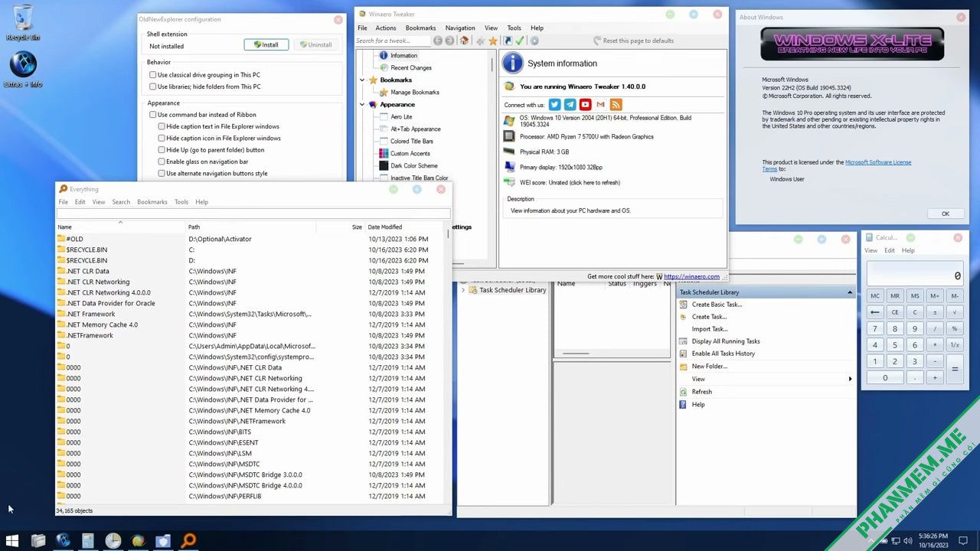The height and width of the screenshot is (551, 980).
Task: Click the RSS feed icon in Winaero Tweaker
Action: (x=616, y=105)
